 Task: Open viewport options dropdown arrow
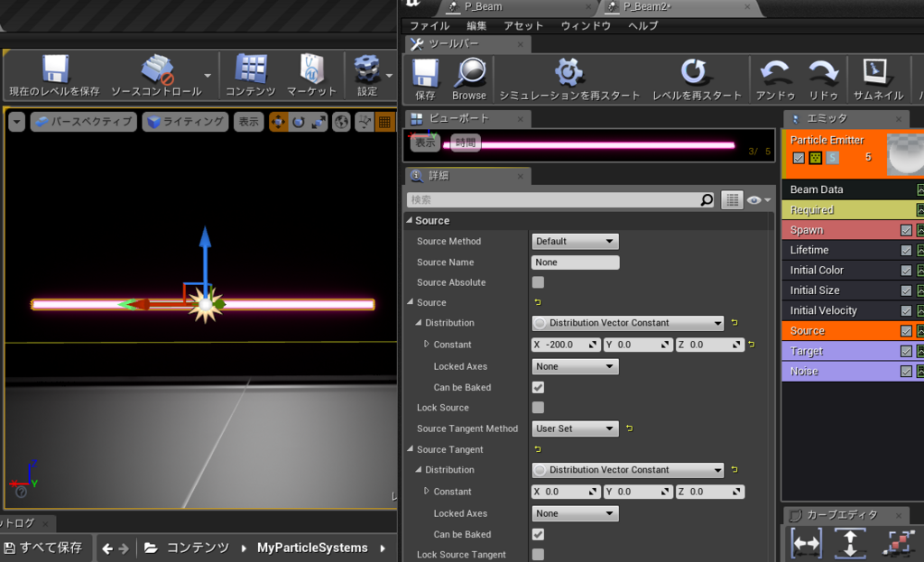click(16, 122)
